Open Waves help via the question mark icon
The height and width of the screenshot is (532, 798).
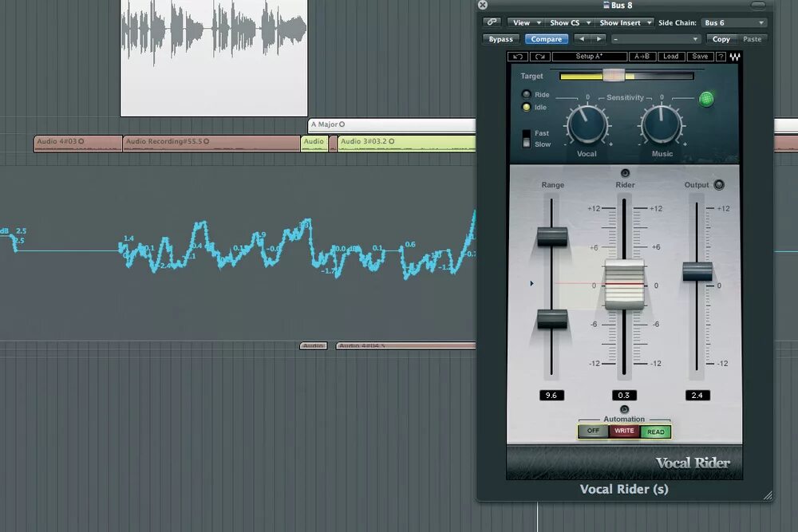click(721, 57)
